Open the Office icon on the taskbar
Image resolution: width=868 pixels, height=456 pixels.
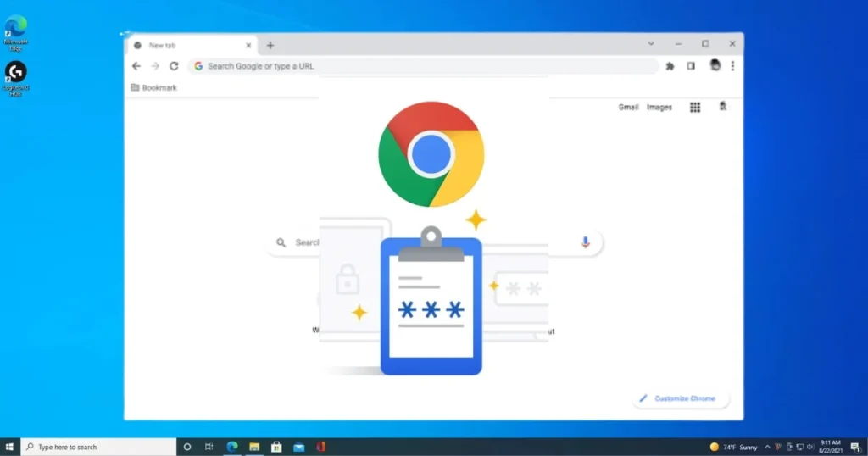point(321,447)
